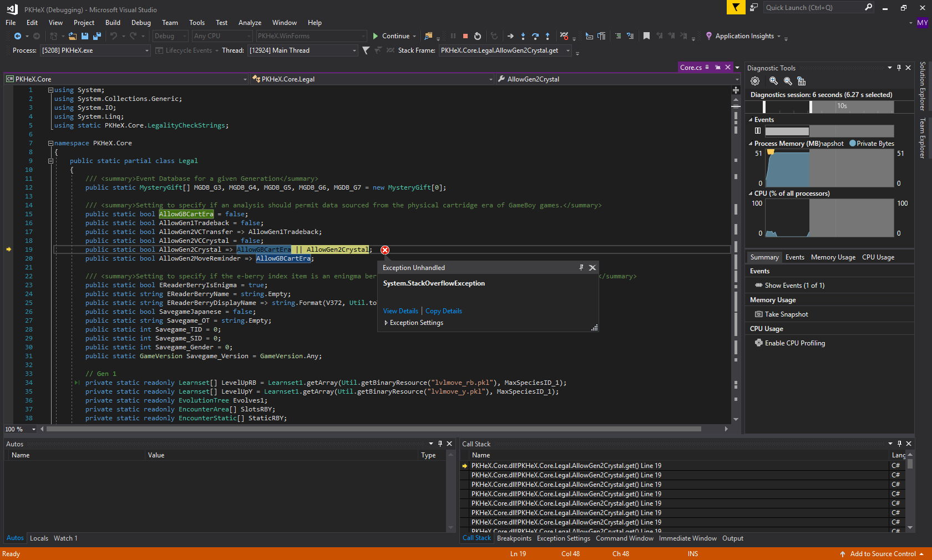Toggle the bookmark icon in the toolbar
The height and width of the screenshot is (560, 932).
coord(646,36)
